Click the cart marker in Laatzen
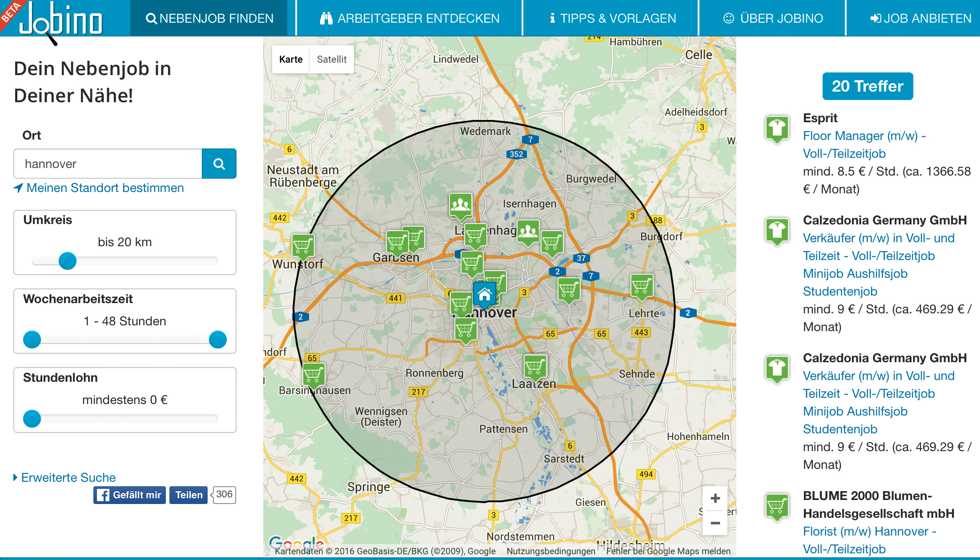This screenshot has height=560, width=980. tap(534, 367)
